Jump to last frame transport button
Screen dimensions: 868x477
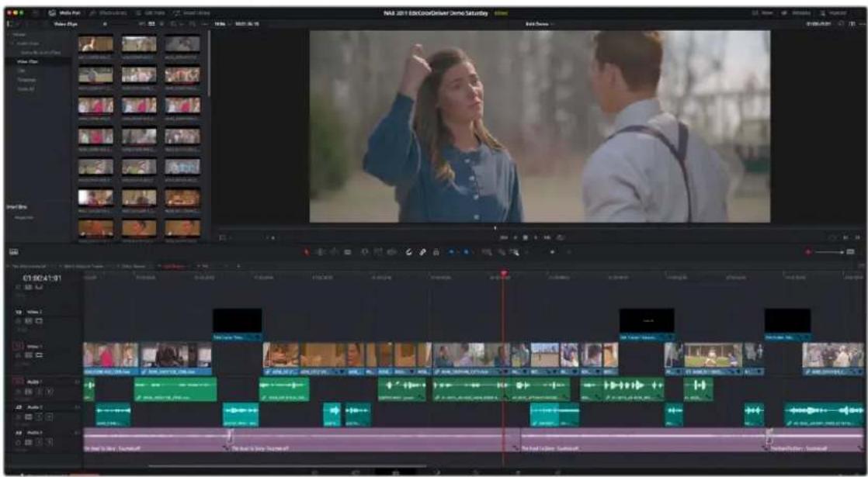pos(547,237)
